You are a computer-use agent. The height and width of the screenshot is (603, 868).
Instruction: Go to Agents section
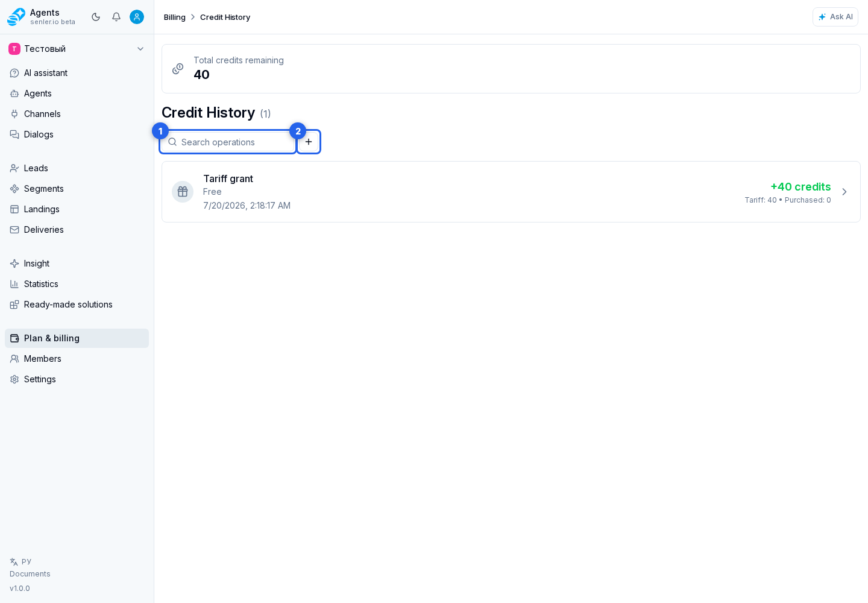77,93
